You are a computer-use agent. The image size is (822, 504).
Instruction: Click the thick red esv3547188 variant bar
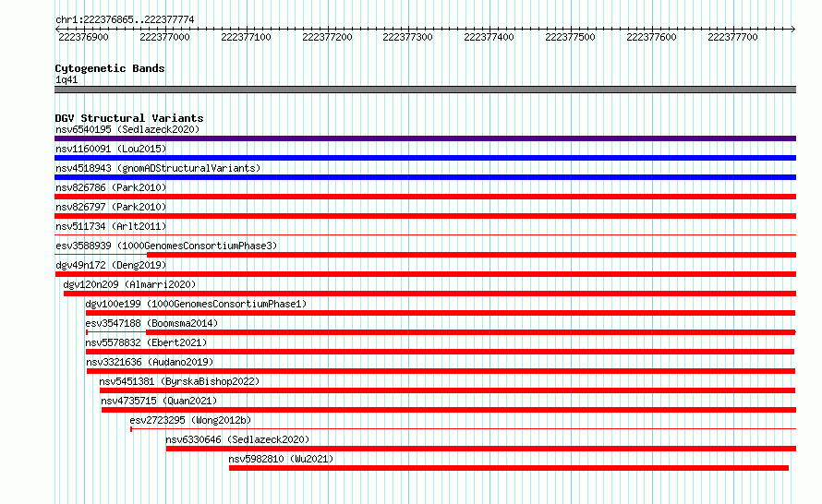tap(471, 332)
